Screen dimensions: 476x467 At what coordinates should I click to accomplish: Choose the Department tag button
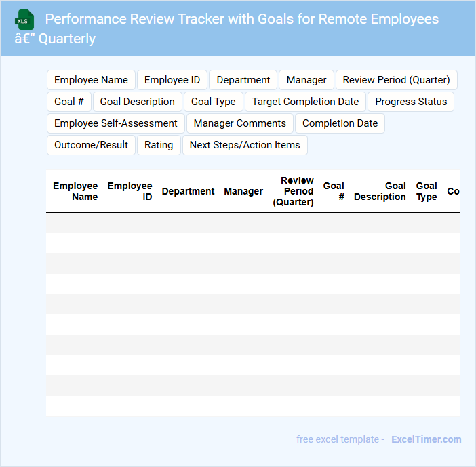[243, 80]
